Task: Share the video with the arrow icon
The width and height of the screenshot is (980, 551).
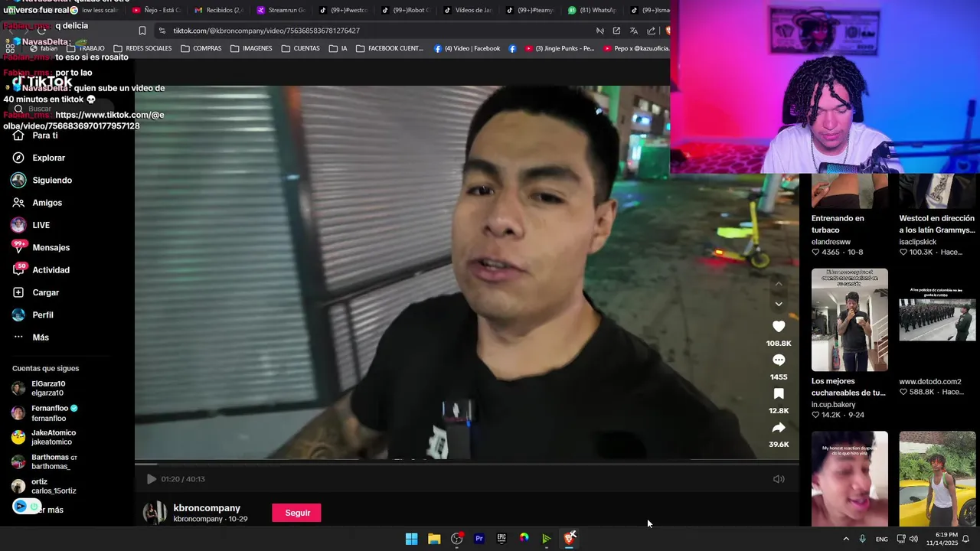Action: (779, 428)
